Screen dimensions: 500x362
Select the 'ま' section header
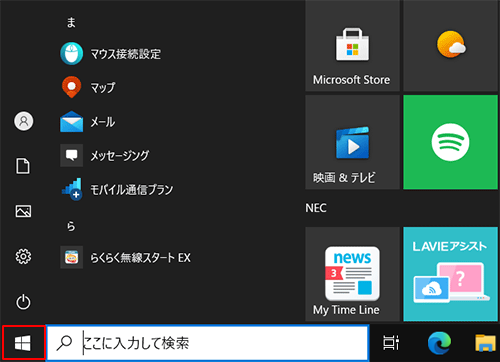pos(71,22)
